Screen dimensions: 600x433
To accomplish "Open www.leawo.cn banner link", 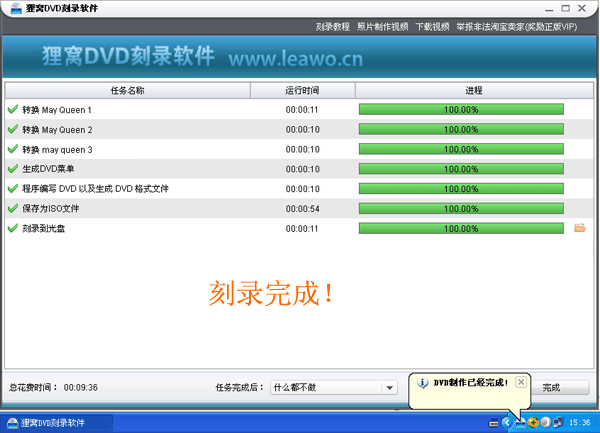I will tap(295, 59).
